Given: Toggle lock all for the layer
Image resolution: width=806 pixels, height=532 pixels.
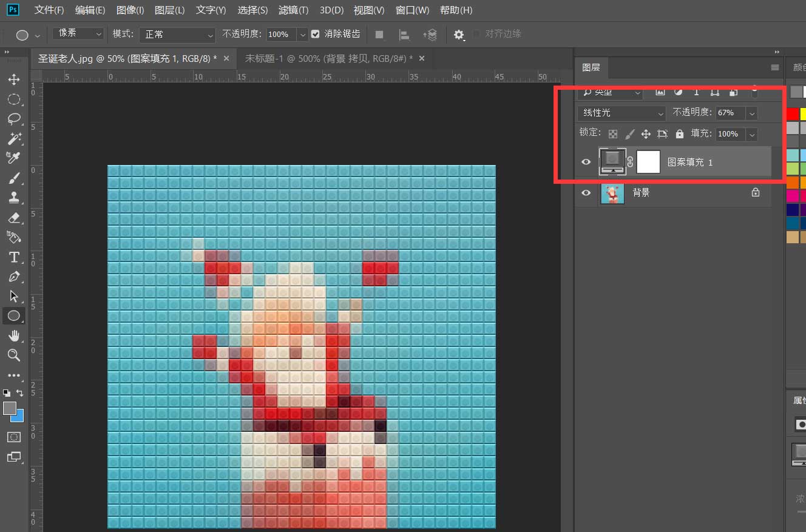Looking at the screenshot, I should tap(679, 133).
